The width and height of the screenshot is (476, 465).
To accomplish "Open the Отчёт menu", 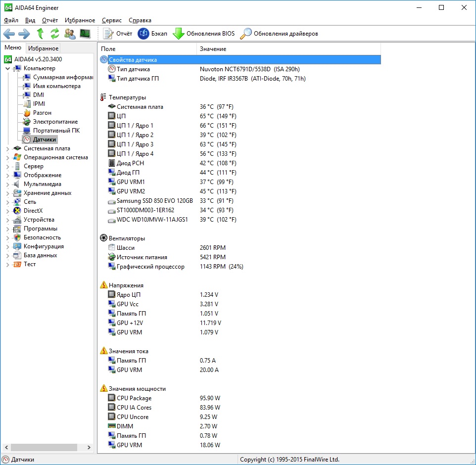I will (50, 20).
